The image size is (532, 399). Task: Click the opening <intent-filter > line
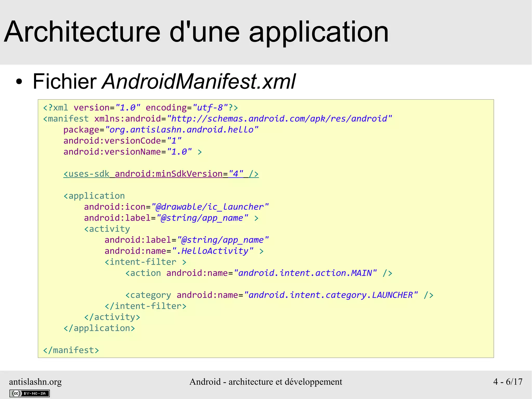(145, 262)
